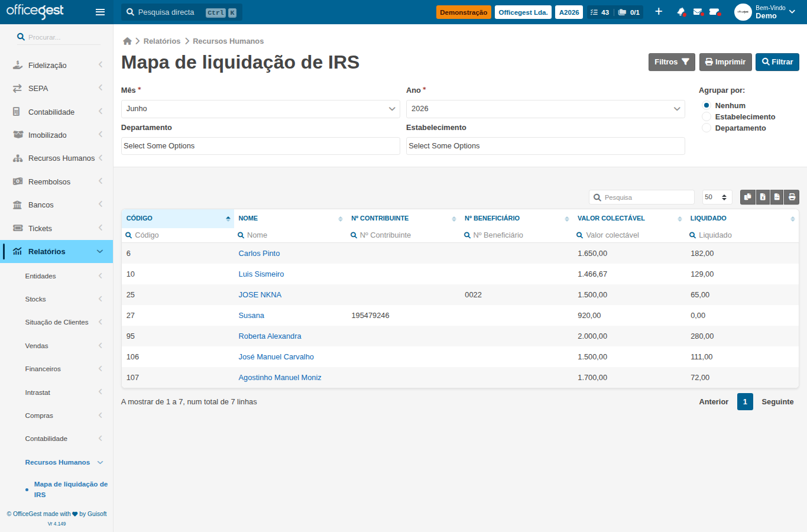Viewport: 807px width, 532px height.
Task: Sort by the Código column arrow
Action: pos(228,219)
